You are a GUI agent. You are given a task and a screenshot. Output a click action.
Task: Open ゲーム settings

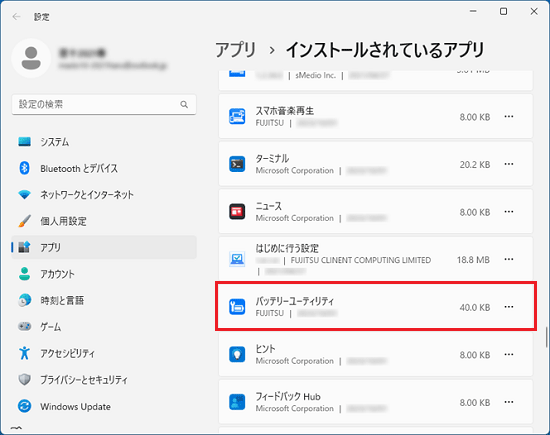pyautogui.click(x=104, y=327)
